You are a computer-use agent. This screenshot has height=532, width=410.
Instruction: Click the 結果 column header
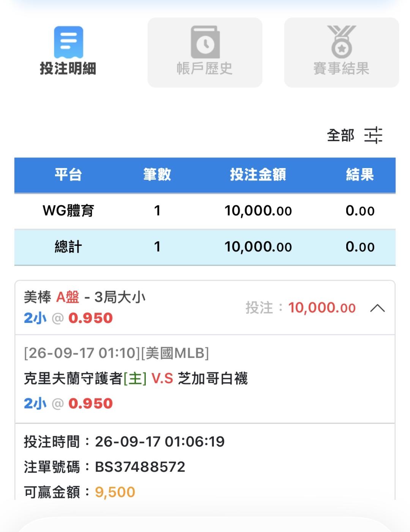click(x=360, y=175)
